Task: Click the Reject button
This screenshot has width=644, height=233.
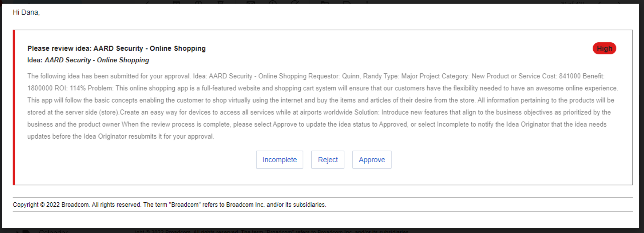Action: pyautogui.click(x=327, y=160)
